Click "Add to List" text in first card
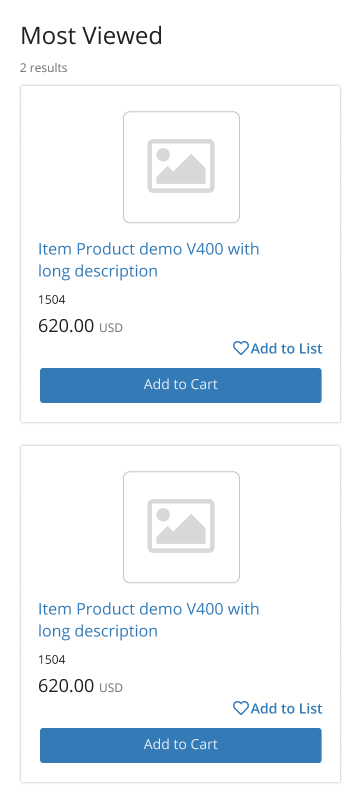 (287, 349)
